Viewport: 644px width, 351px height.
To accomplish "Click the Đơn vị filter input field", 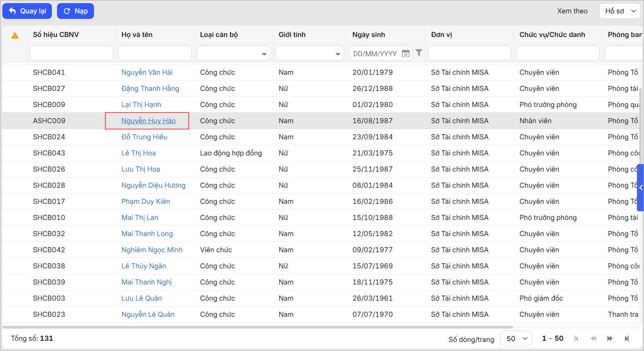I will tap(469, 53).
